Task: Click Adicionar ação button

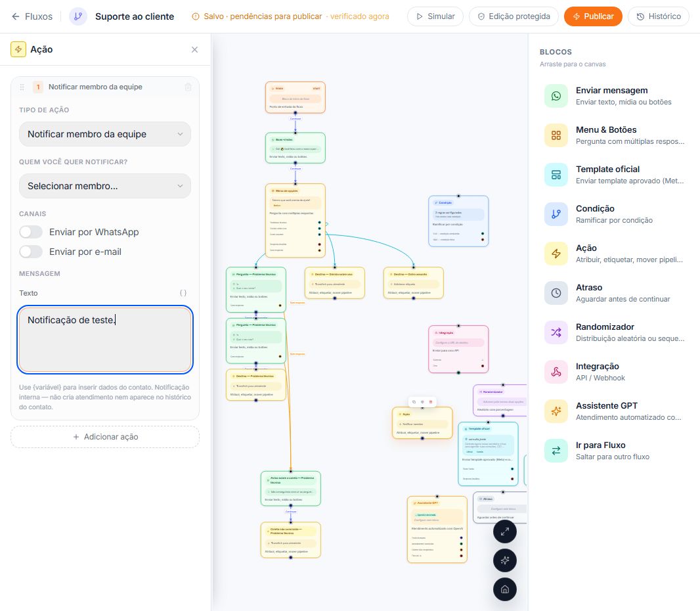Action: pos(105,437)
